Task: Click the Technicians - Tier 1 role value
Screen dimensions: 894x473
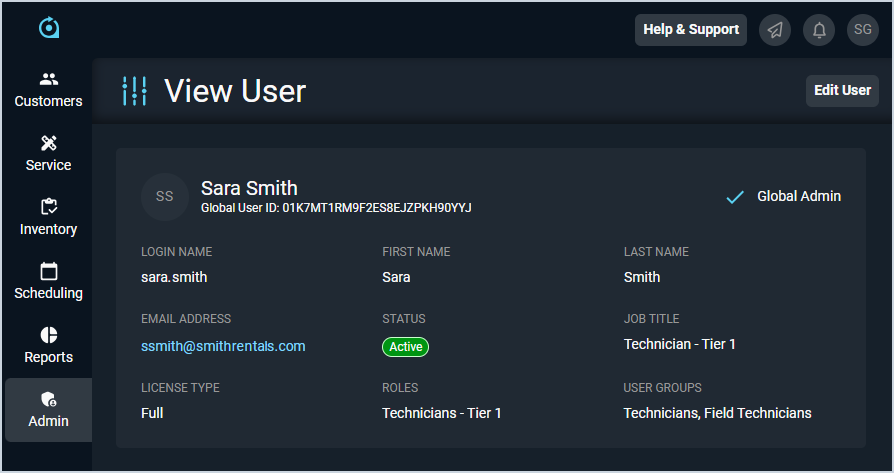Action: point(441,413)
